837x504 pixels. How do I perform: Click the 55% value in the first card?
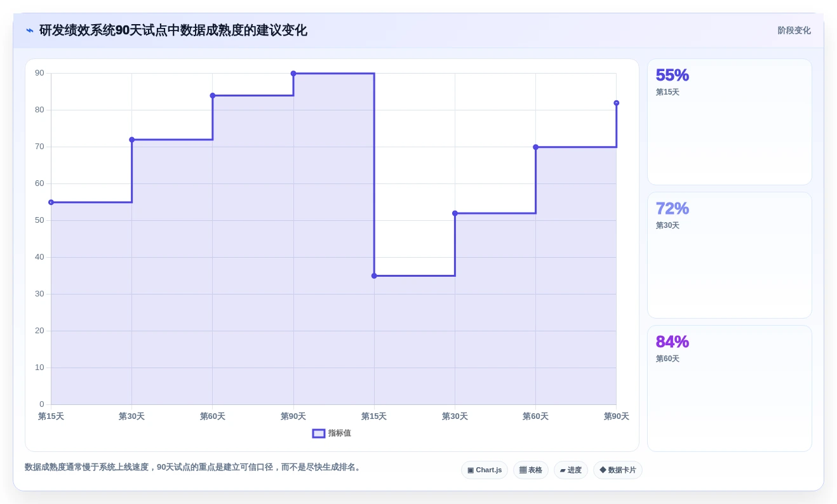pyautogui.click(x=672, y=76)
